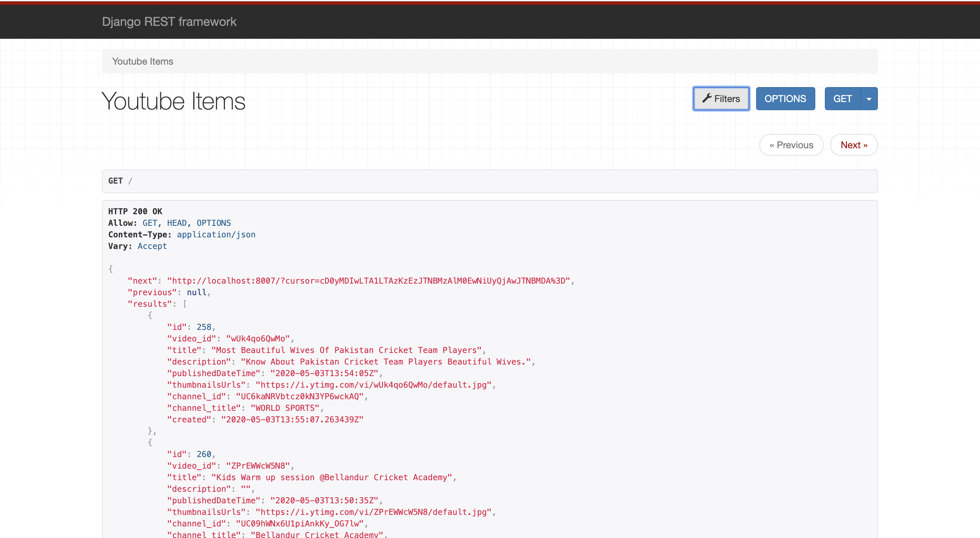Click the Youtube Items breadcrumb link
980x538 pixels.
[143, 61]
